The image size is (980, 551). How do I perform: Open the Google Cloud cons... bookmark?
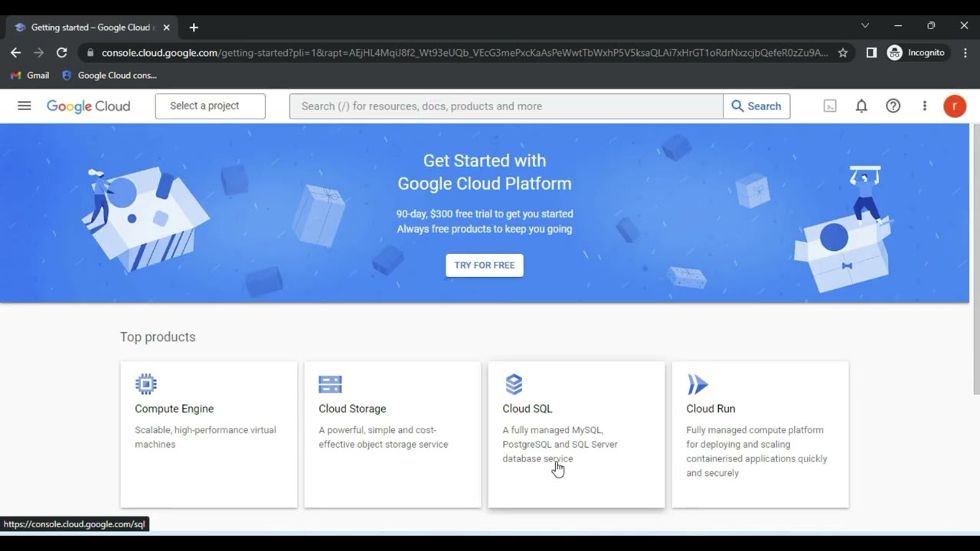pyautogui.click(x=109, y=76)
